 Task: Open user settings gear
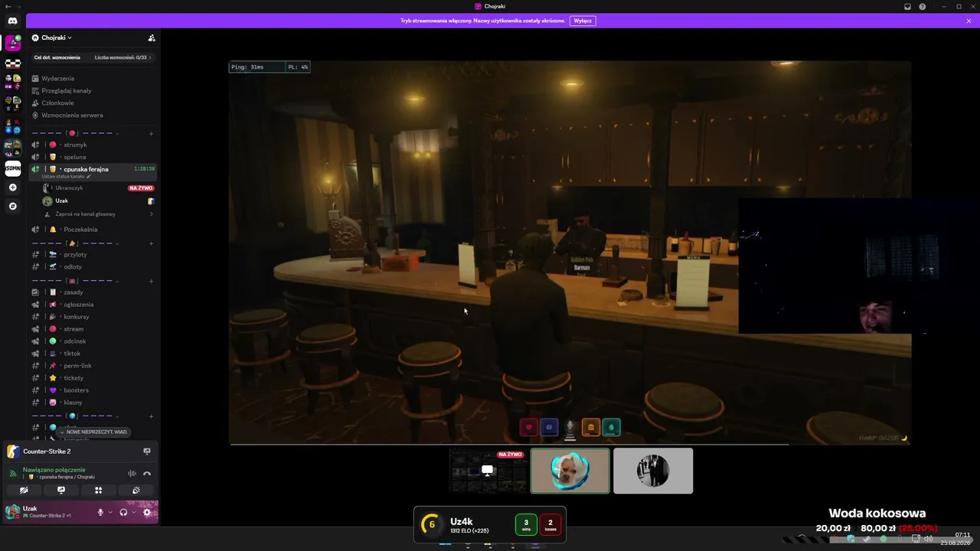click(147, 512)
